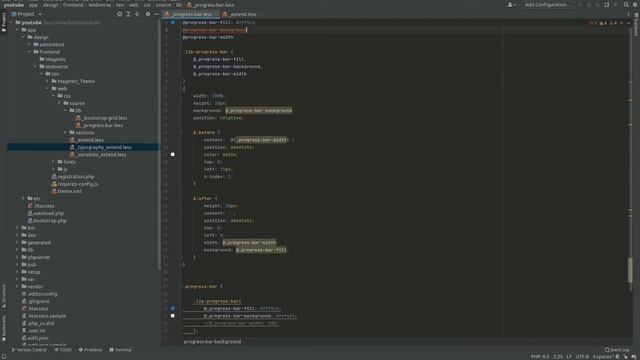Screen dimensions: 640x360
Task: Select _variables_extend.less in project tree
Action: click(98, 155)
